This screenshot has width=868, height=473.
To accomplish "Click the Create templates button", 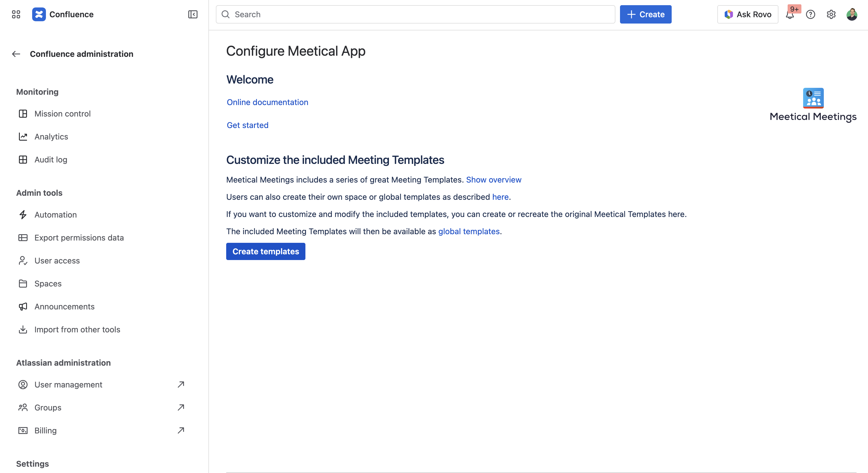I will (266, 251).
